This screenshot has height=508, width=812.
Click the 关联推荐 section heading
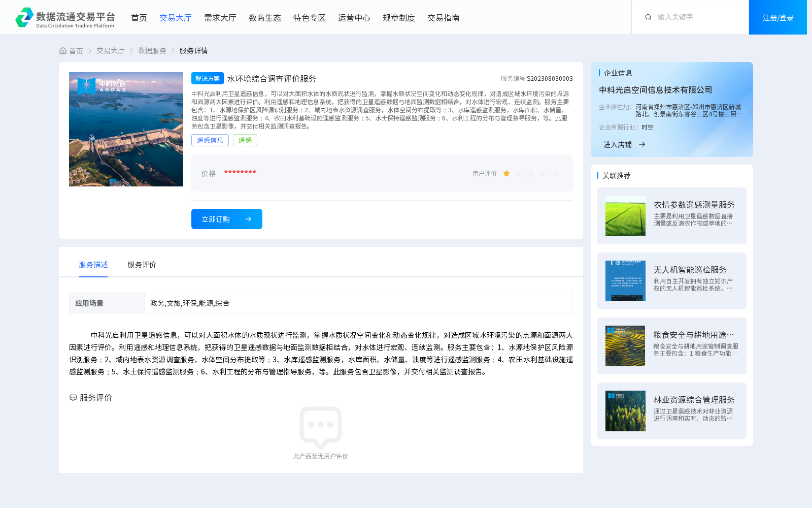(617, 176)
